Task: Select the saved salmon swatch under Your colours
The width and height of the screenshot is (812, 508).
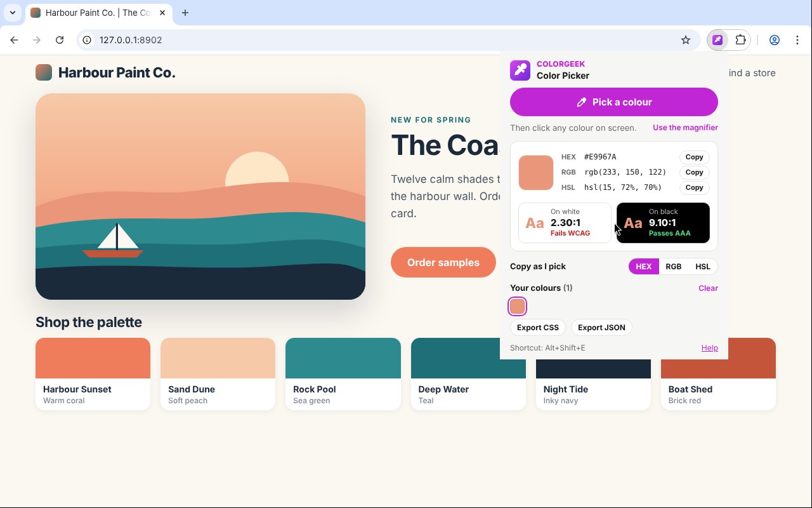Action: tap(518, 307)
